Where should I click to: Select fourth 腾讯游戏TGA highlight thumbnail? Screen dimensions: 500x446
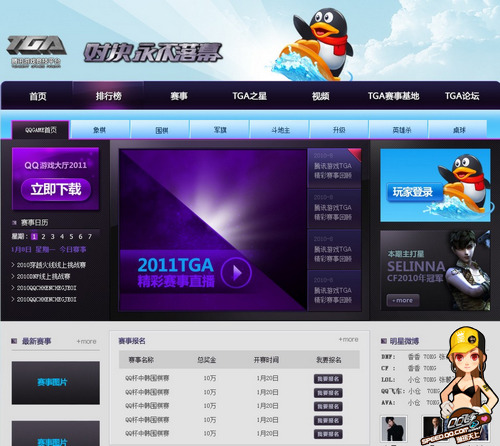(x=334, y=291)
